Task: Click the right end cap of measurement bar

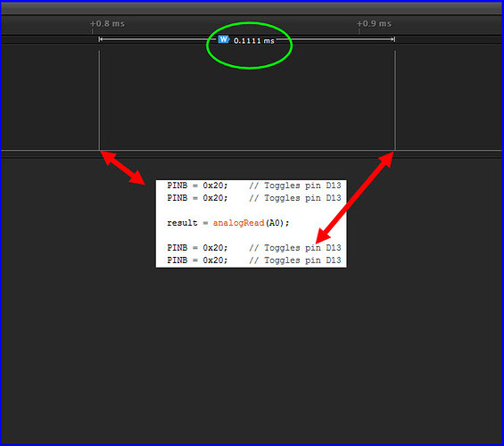Action: [393, 39]
